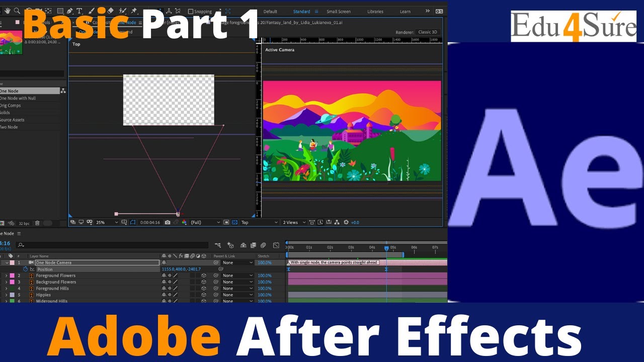Take a snapshot with the camera icon

[168, 222]
